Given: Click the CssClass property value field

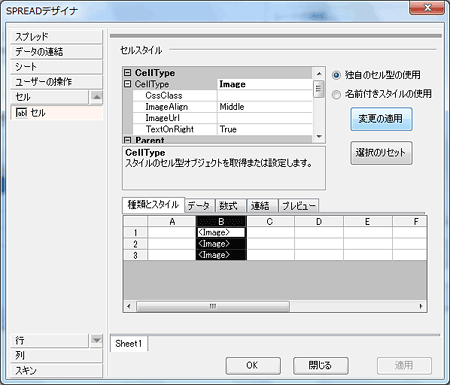Looking at the screenshot, I should (x=265, y=95).
